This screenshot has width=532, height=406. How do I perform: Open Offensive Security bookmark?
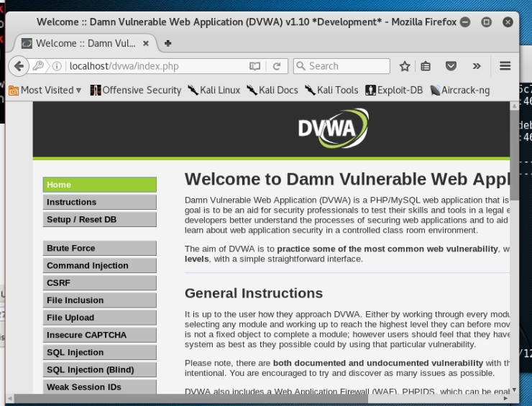(136, 91)
